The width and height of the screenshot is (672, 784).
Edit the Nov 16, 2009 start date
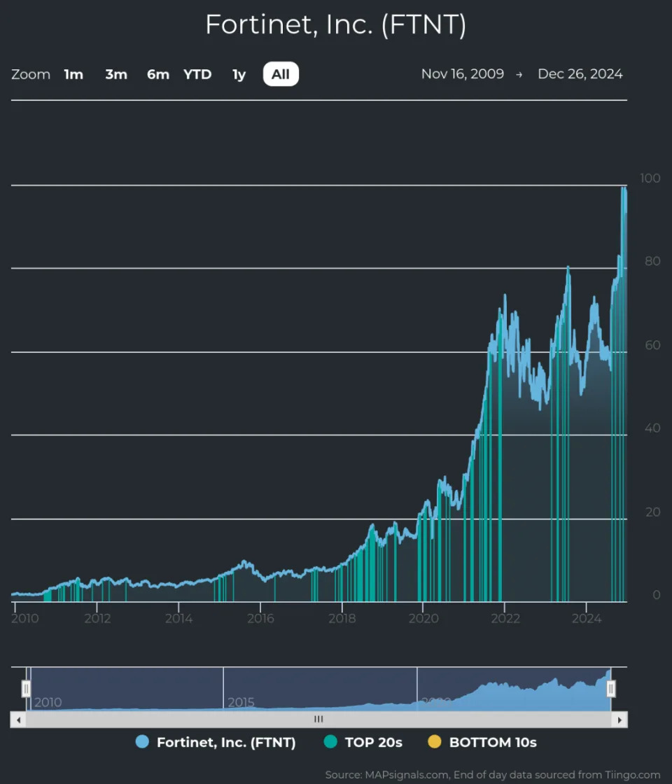pyautogui.click(x=463, y=74)
